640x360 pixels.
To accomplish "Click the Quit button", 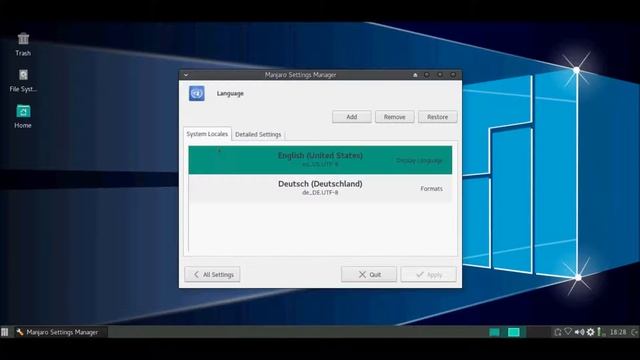I will (x=369, y=274).
